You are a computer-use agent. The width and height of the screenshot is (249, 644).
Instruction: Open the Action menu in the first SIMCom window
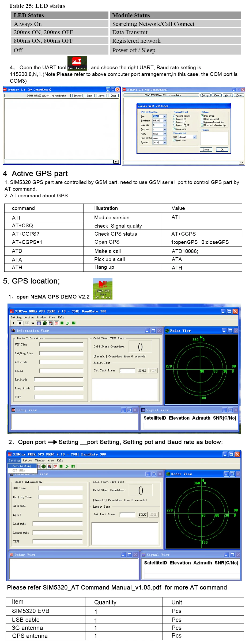click(29, 317)
